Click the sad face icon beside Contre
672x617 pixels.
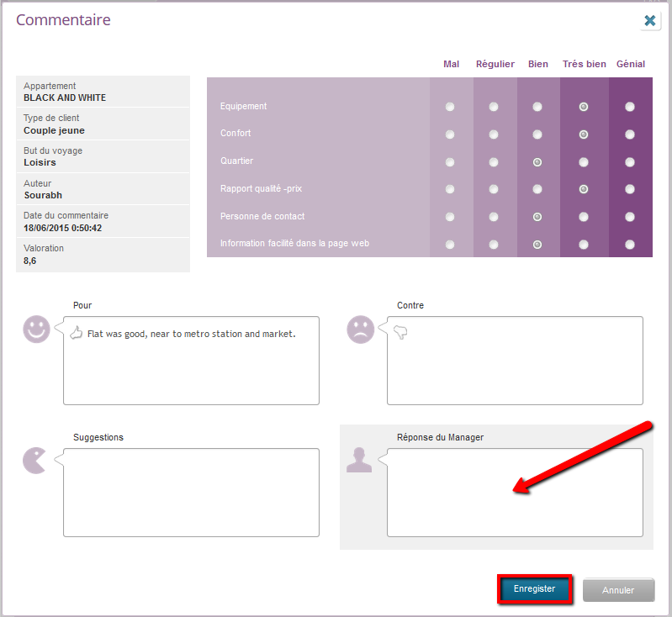pyautogui.click(x=360, y=330)
